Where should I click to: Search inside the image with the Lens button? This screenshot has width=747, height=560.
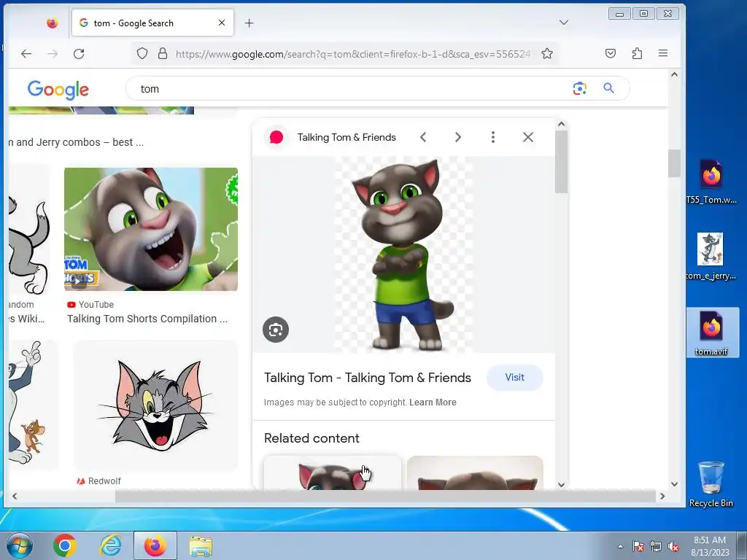pos(275,330)
